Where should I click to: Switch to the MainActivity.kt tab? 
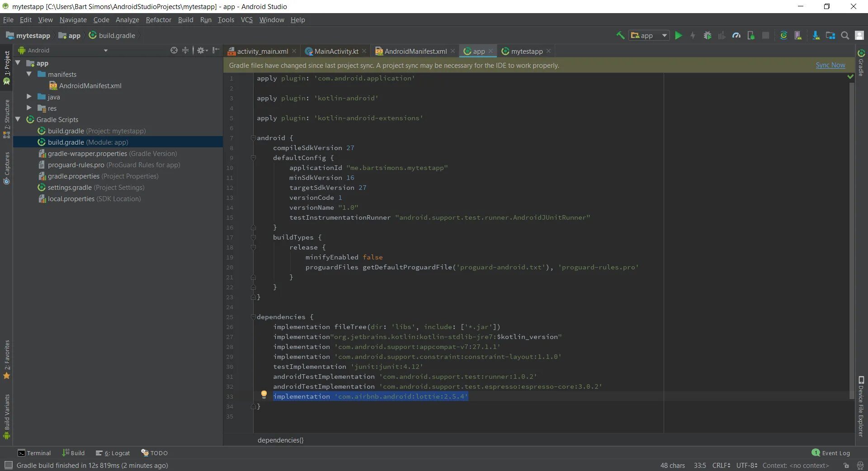(336, 52)
